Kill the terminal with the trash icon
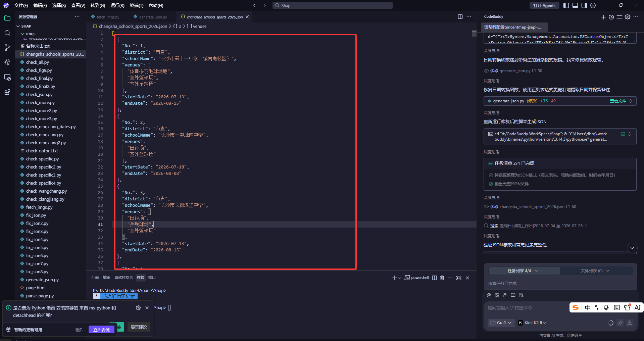Viewport: 644px width, 341px height. (442, 278)
